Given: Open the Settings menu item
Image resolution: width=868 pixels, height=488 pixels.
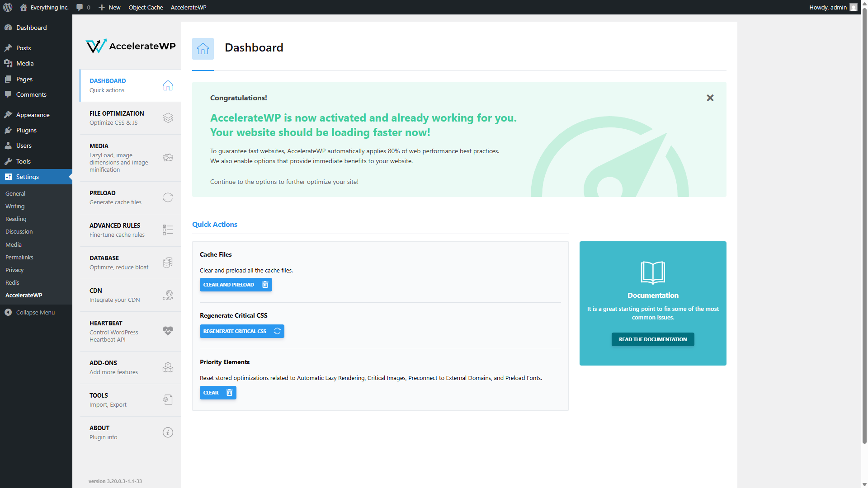Looking at the screenshot, I should tap(36, 177).
